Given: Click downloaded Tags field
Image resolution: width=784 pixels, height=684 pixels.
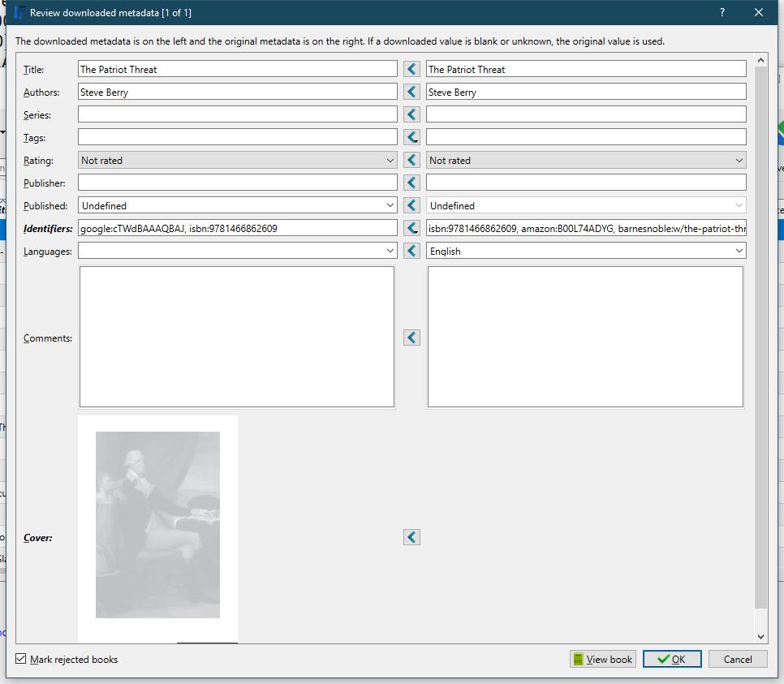Looking at the screenshot, I should (x=238, y=137).
